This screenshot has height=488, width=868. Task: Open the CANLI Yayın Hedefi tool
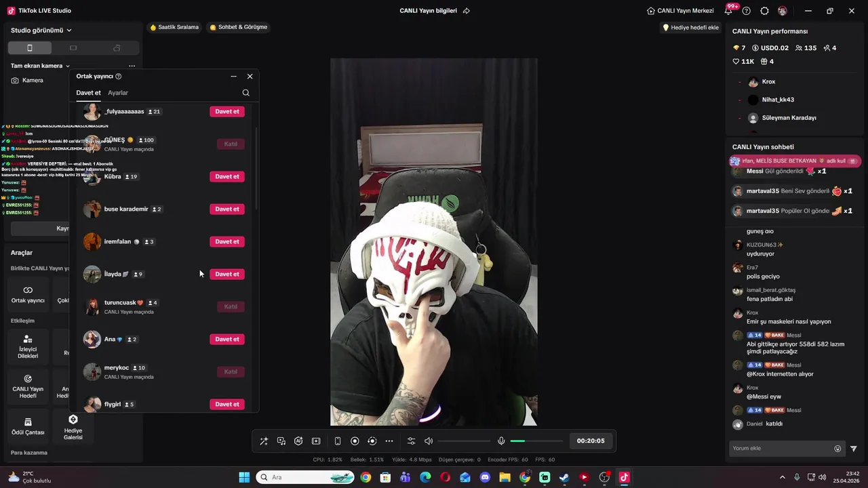point(28,386)
